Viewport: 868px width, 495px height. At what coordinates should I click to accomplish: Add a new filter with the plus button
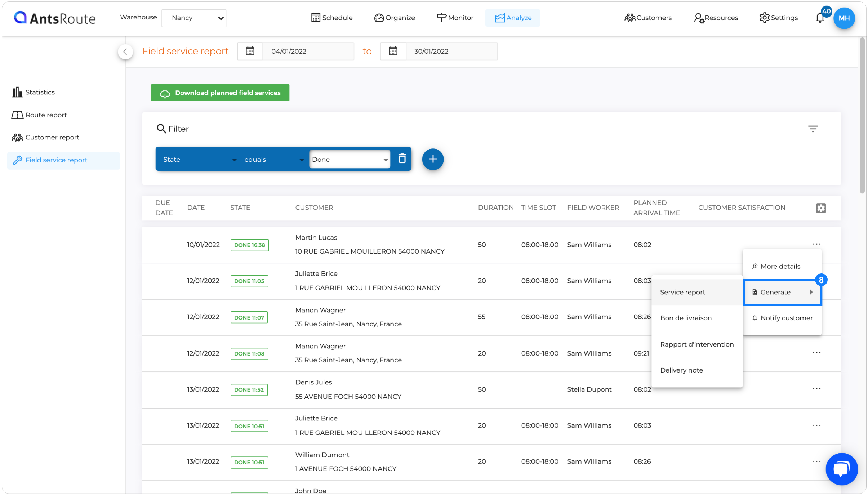[433, 159]
